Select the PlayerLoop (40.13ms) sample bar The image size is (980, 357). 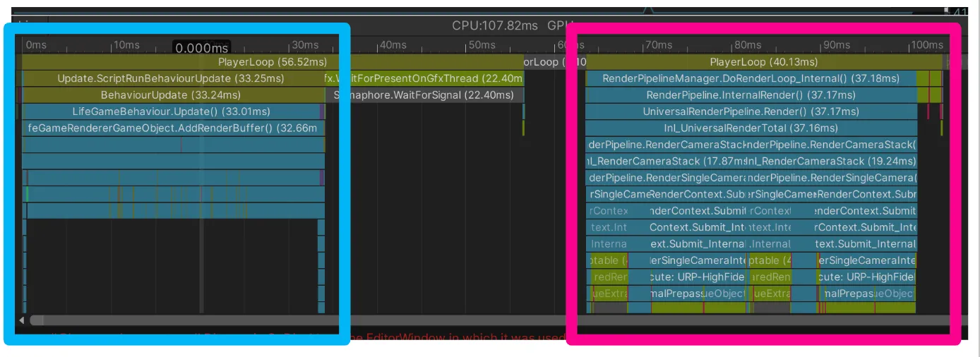[x=764, y=62]
